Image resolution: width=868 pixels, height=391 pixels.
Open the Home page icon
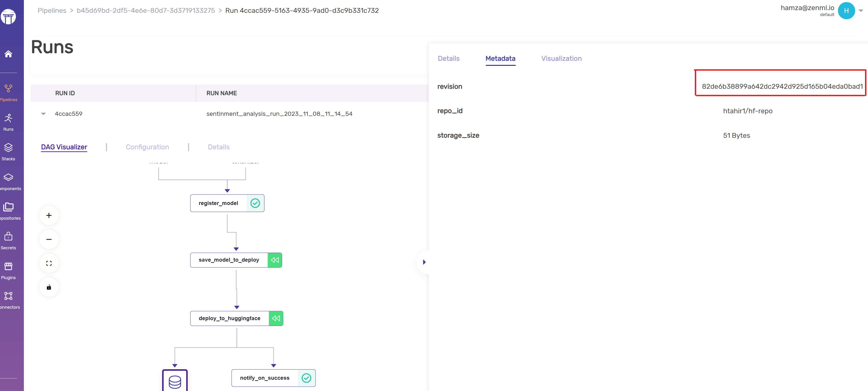tap(8, 54)
